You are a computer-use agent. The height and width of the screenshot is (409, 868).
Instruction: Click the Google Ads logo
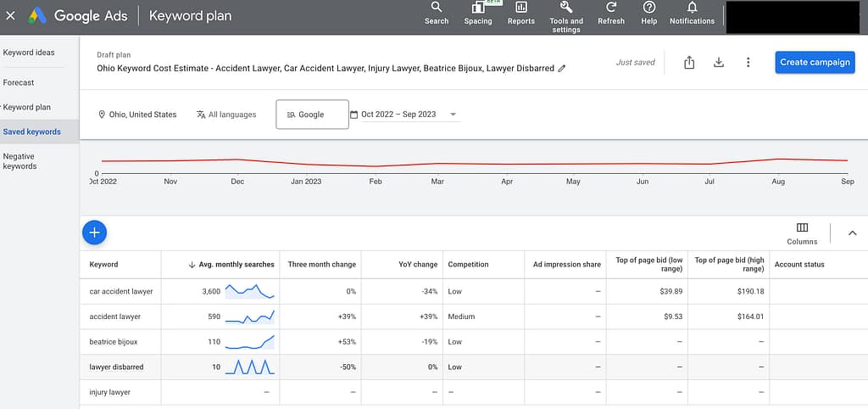(x=37, y=15)
